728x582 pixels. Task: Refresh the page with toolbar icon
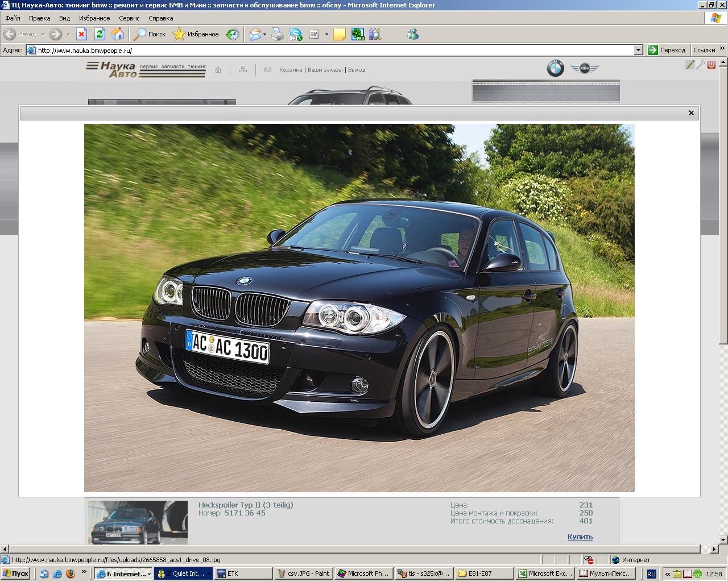(x=100, y=34)
